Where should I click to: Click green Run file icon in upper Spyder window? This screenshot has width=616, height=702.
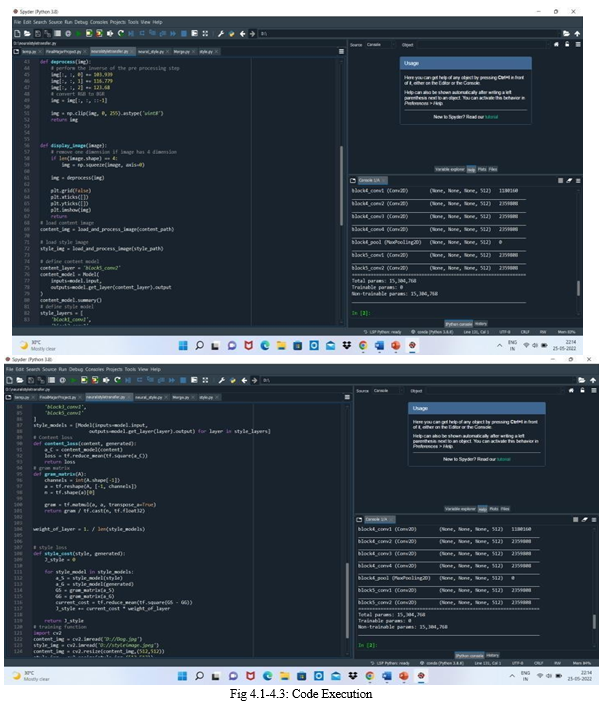tap(78, 34)
